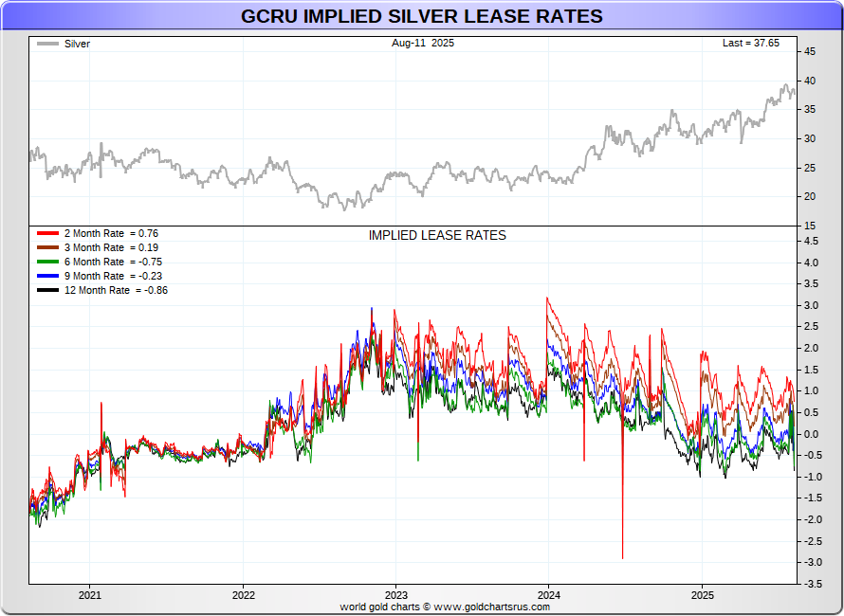Click the 2025 x-axis label
This screenshot has width=844, height=616.
tap(702, 595)
